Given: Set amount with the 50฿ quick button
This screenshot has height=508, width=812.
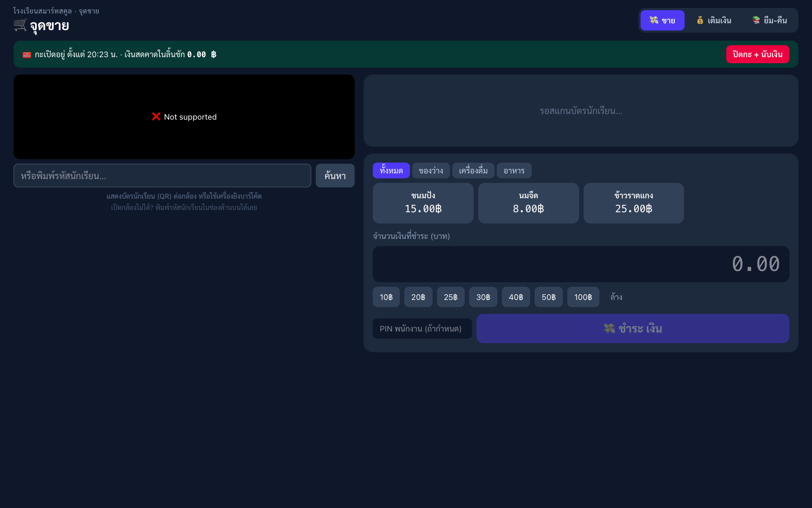Looking at the screenshot, I should [548, 297].
